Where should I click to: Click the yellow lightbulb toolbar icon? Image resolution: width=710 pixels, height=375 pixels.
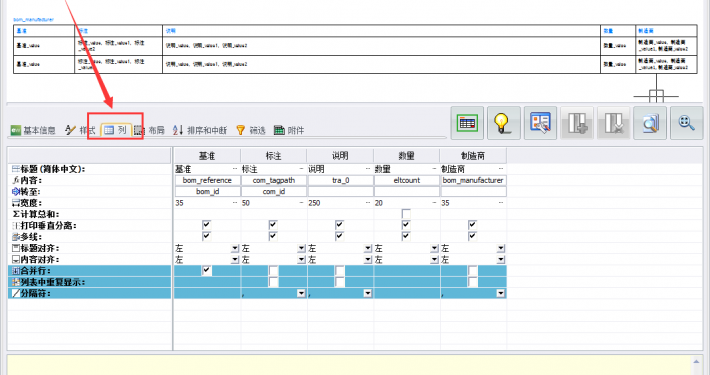coord(504,123)
